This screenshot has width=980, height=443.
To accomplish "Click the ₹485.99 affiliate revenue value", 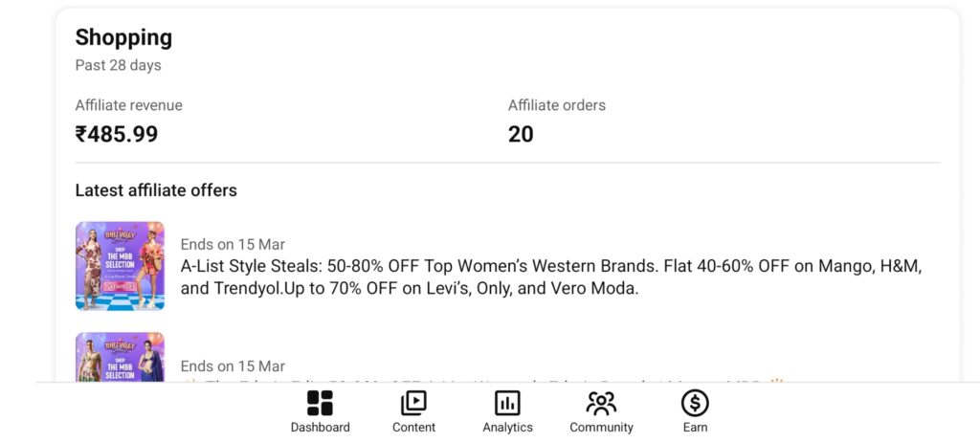I will [117, 135].
